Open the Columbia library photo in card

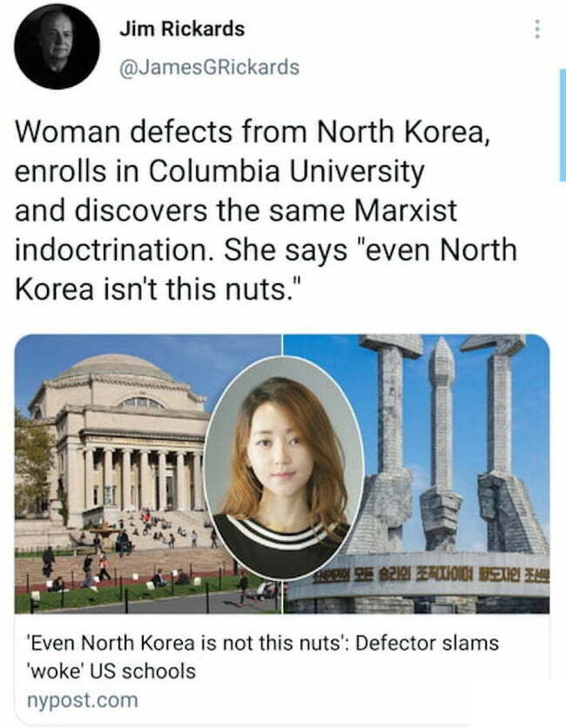click(x=148, y=474)
